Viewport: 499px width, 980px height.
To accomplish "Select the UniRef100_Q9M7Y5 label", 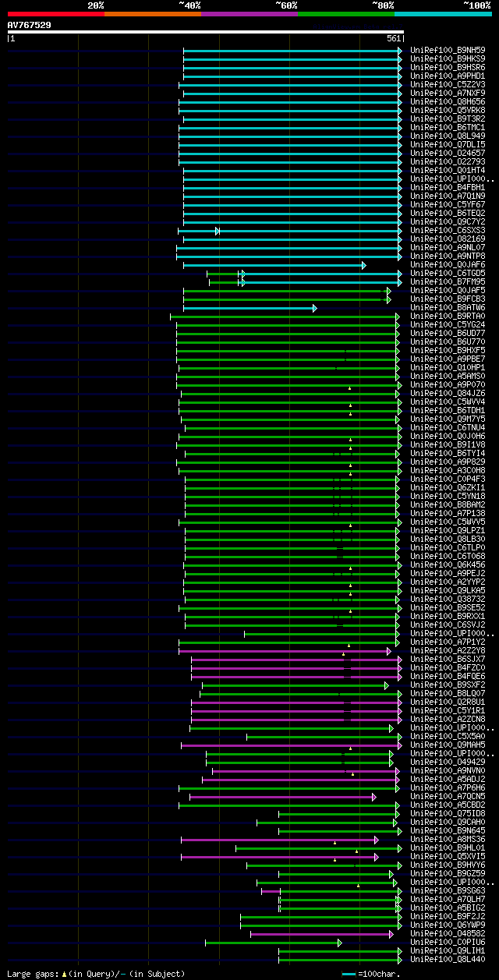I will pyautogui.click(x=448, y=419).
